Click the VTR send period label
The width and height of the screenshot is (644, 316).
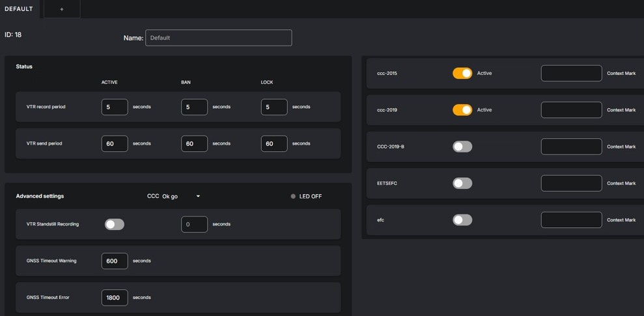[44, 144]
